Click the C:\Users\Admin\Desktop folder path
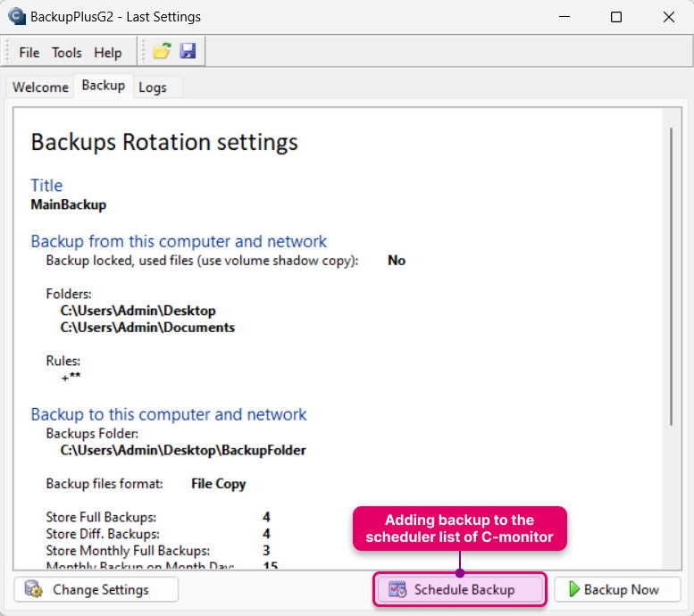Screen dimensions: 694x616 click(138, 311)
